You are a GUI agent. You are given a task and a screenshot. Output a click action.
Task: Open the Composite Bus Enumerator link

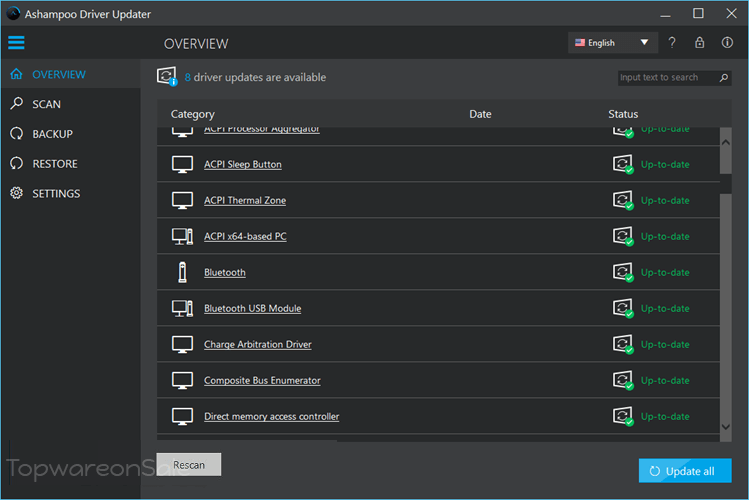click(262, 381)
